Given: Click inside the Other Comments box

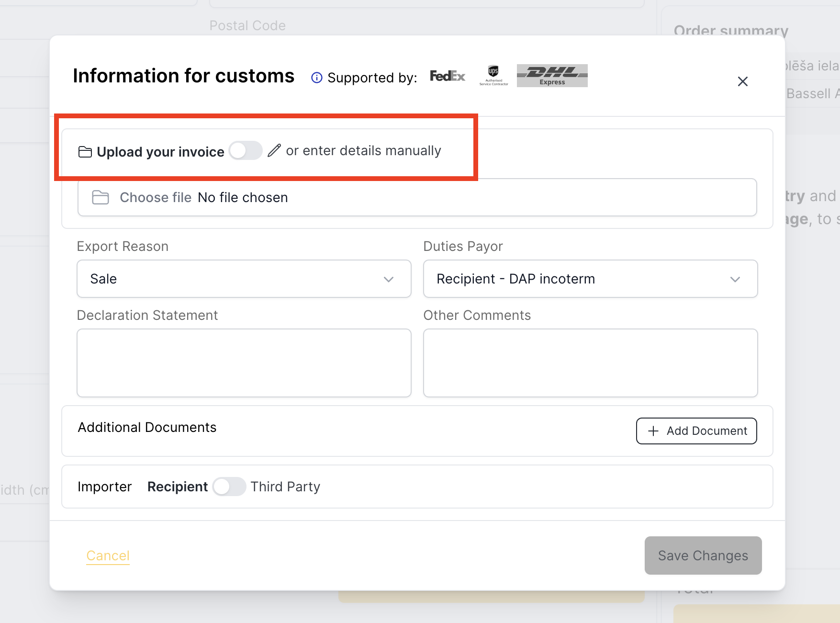Looking at the screenshot, I should click(x=590, y=362).
